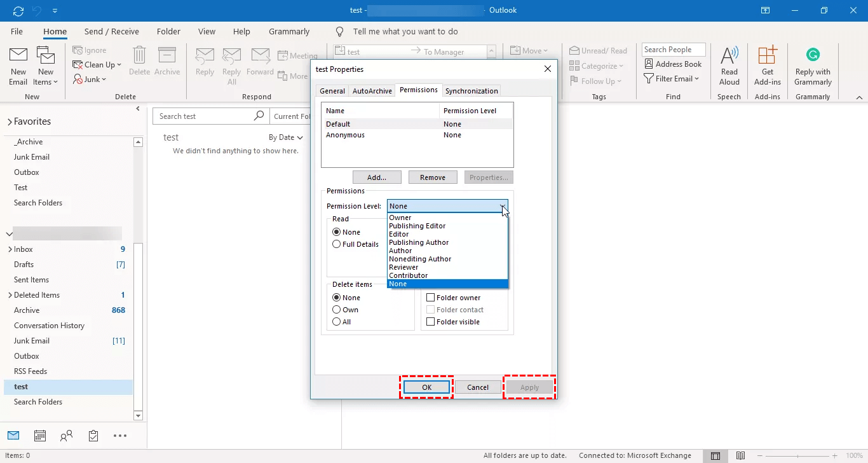Open the Address Book
The image size is (868, 463).
(673, 64)
